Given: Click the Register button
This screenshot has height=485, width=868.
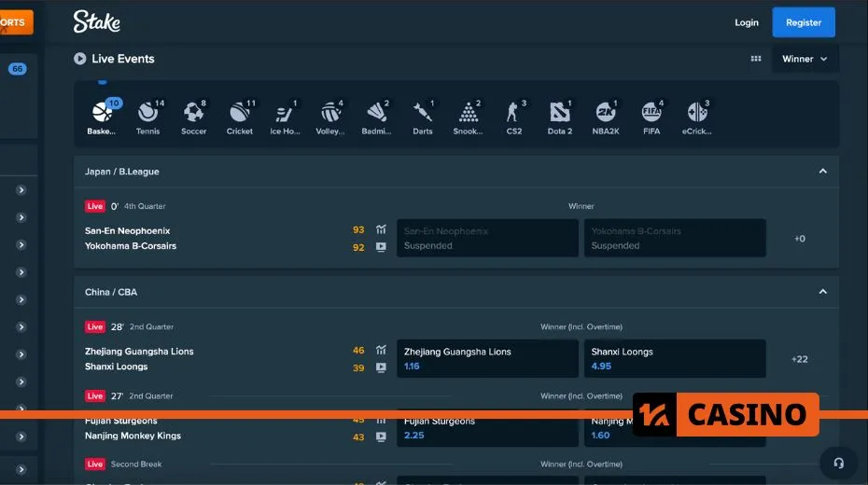Looking at the screenshot, I should tap(804, 22).
